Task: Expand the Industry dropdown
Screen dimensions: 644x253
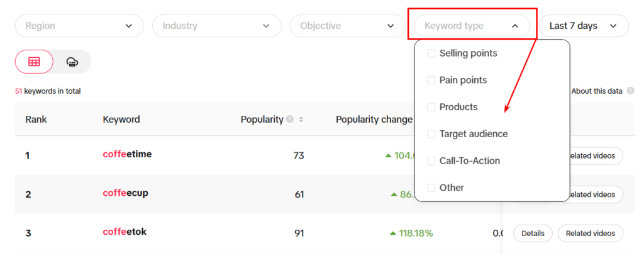Action: pyautogui.click(x=217, y=26)
